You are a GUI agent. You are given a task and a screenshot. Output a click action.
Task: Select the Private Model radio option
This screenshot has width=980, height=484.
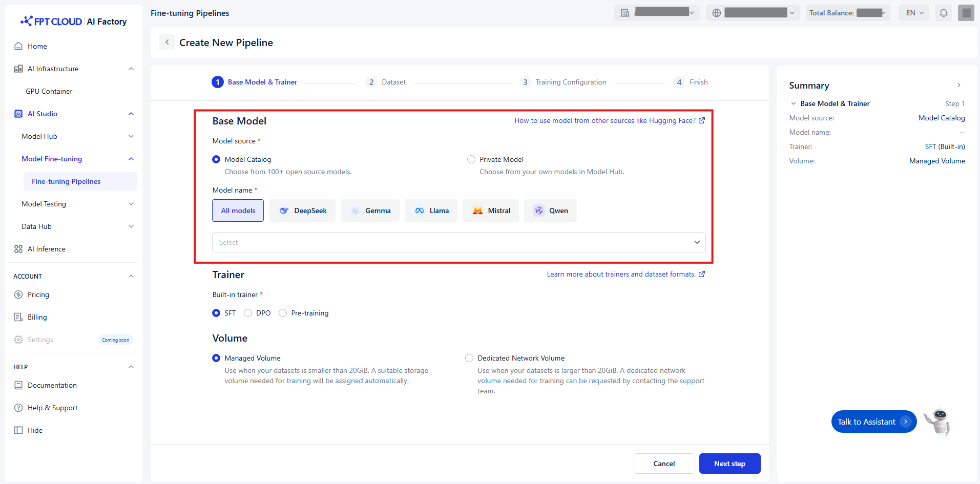point(471,159)
